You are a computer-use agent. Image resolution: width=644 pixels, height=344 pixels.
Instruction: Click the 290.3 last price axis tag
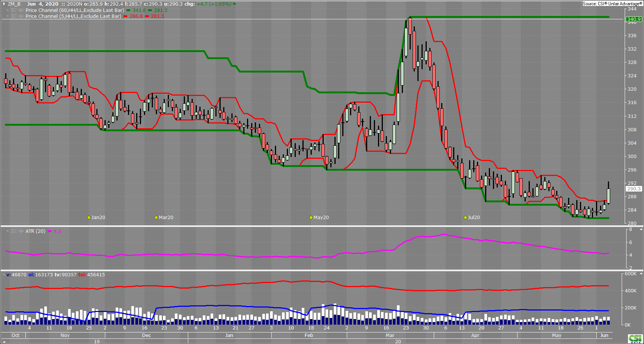coord(634,189)
